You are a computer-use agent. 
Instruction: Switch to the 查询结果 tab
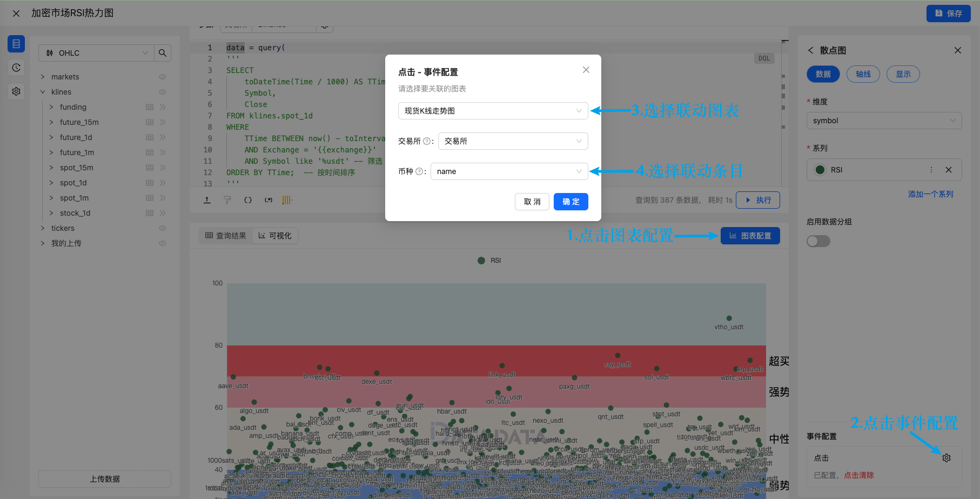point(226,236)
